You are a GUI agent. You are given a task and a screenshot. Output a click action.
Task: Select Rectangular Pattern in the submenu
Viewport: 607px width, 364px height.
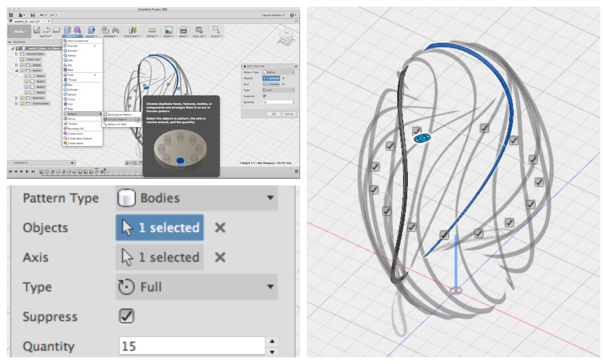click(122, 115)
